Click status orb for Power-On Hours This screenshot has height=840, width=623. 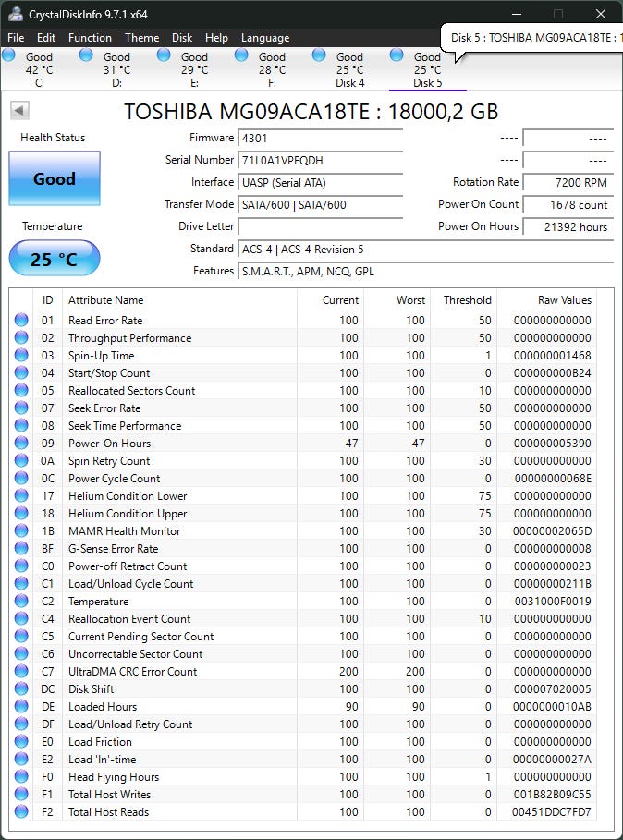pyautogui.click(x=21, y=443)
